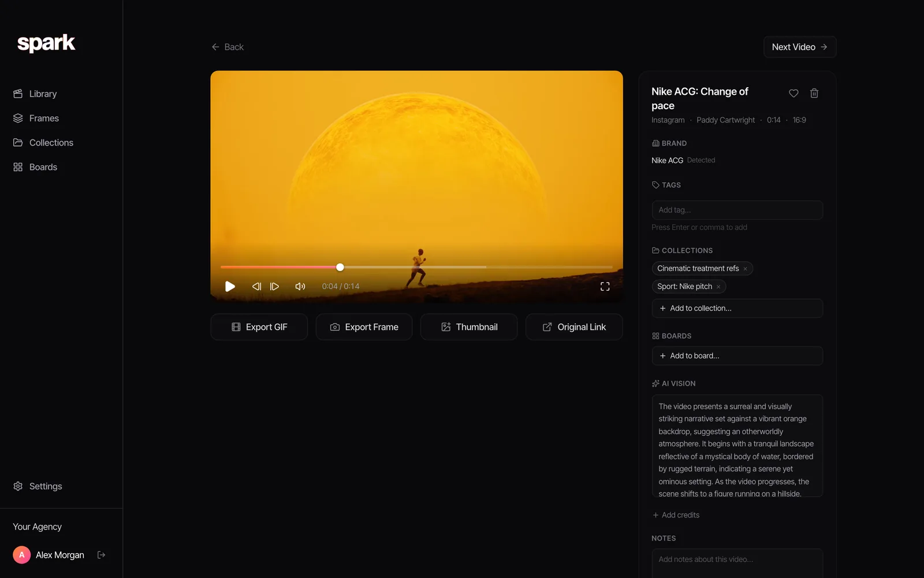The image size is (924, 578).
Task: Remove Cinematic treatment refs collection
Action: [745, 269]
